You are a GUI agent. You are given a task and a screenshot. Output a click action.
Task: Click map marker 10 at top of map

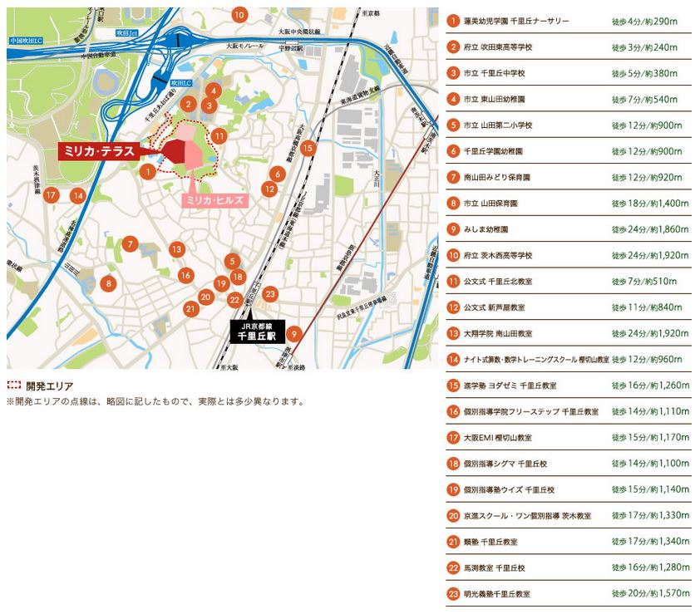pos(239,14)
